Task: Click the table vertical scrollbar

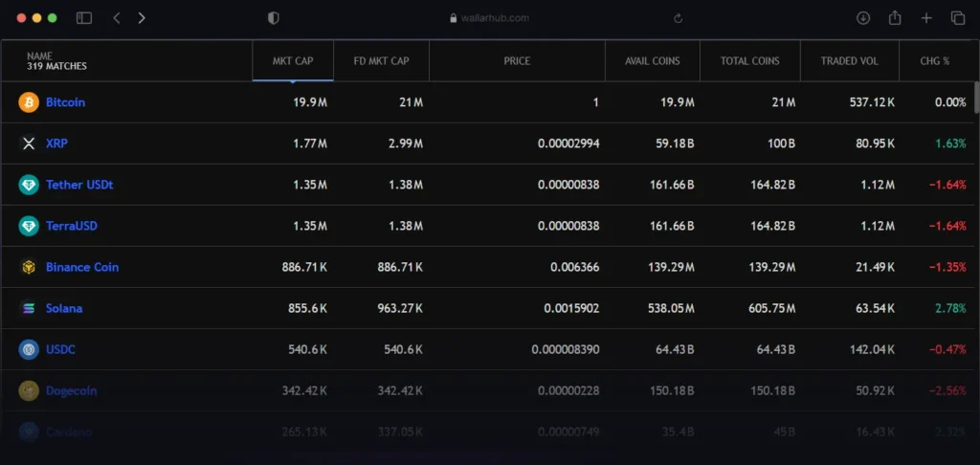Action: [976, 99]
